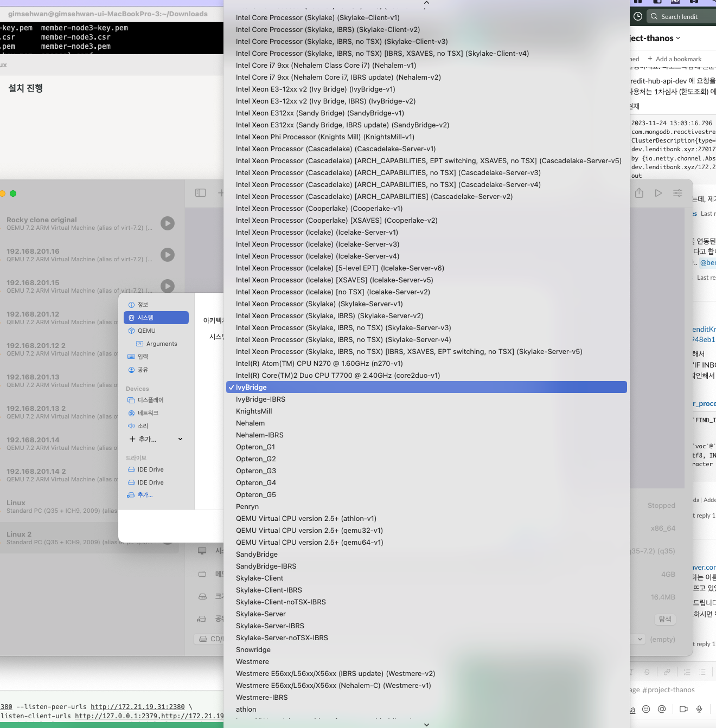Click the UTM toolbar run play icon
The height and width of the screenshot is (728, 716).
[x=658, y=193]
